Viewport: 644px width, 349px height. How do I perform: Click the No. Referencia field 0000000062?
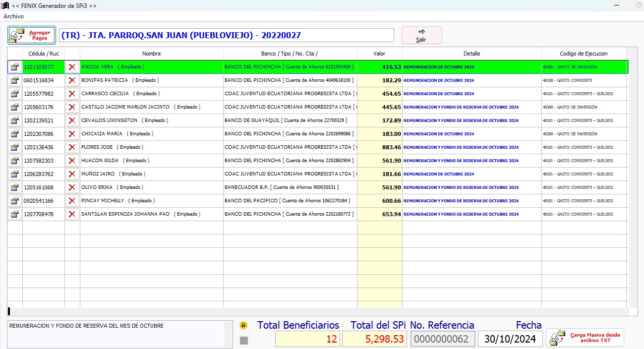pyautogui.click(x=443, y=339)
